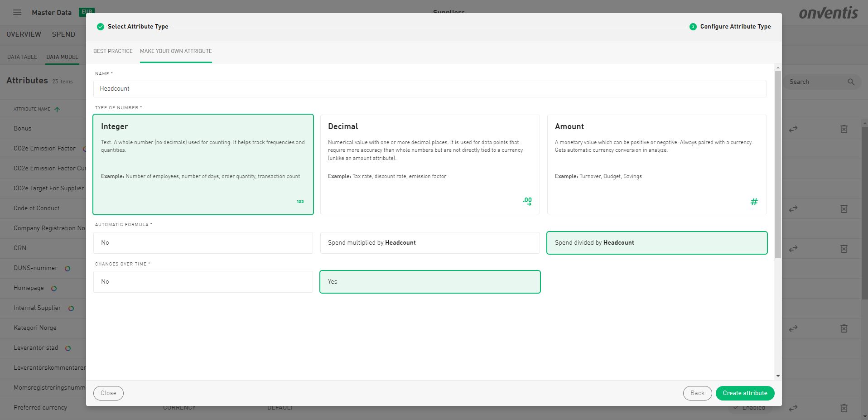Open the Data Table tab
Viewport: 868px width, 420px height.
(22, 57)
